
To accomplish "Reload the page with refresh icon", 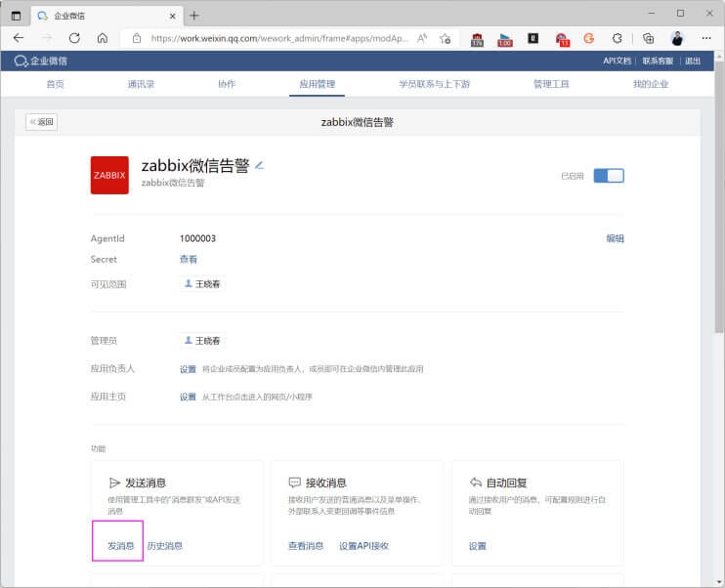I will pyautogui.click(x=74, y=38).
